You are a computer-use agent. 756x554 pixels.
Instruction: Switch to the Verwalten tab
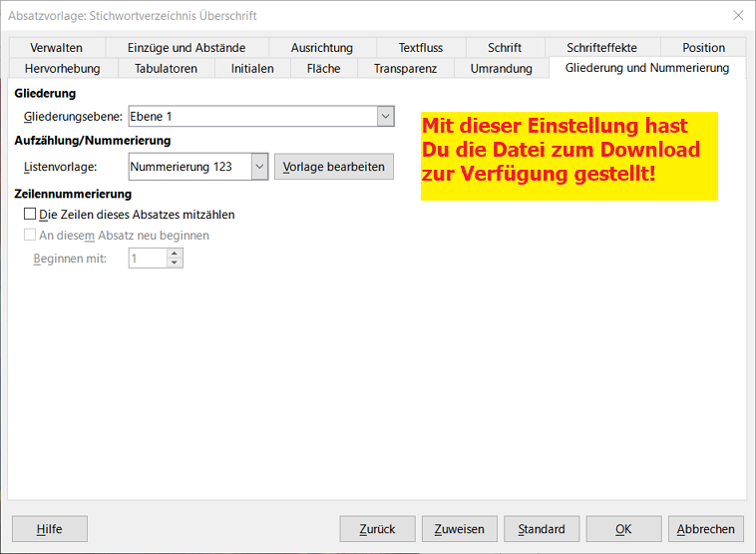(x=56, y=47)
